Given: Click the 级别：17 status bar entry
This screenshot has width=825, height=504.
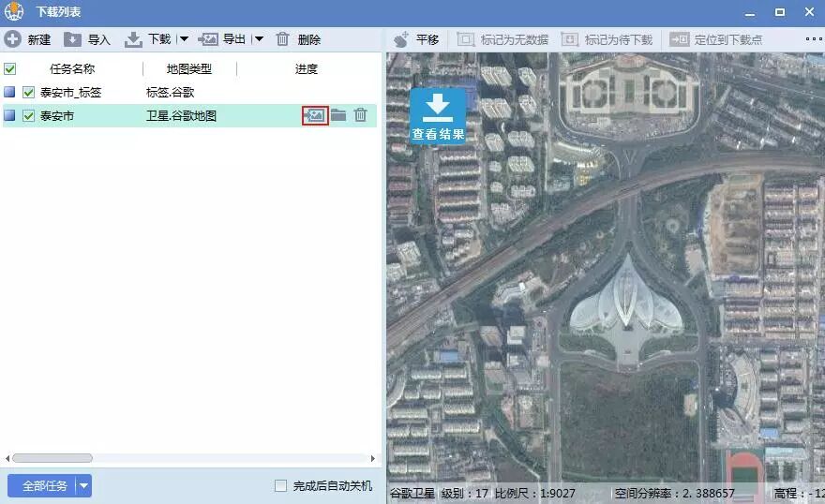Looking at the screenshot, I should tap(465, 494).
